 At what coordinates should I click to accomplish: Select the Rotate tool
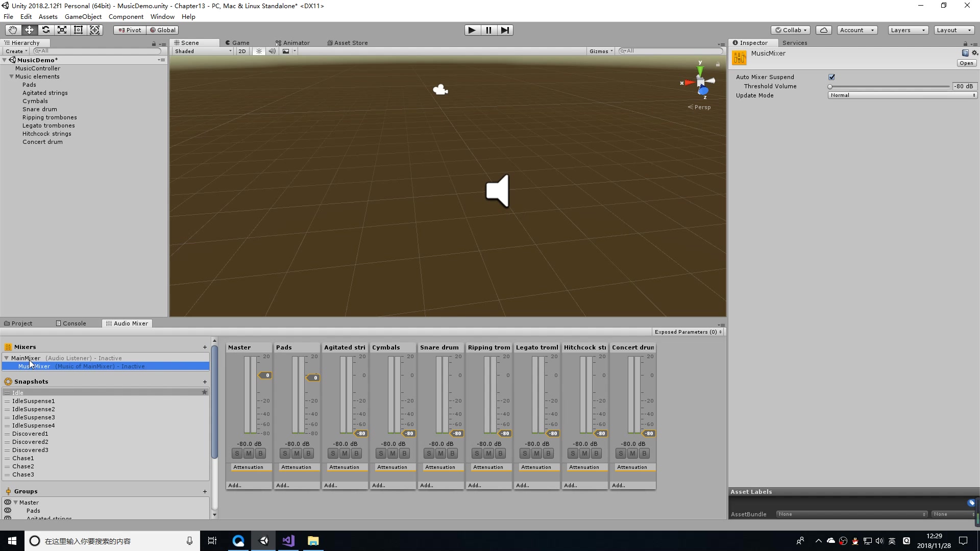click(x=45, y=30)
